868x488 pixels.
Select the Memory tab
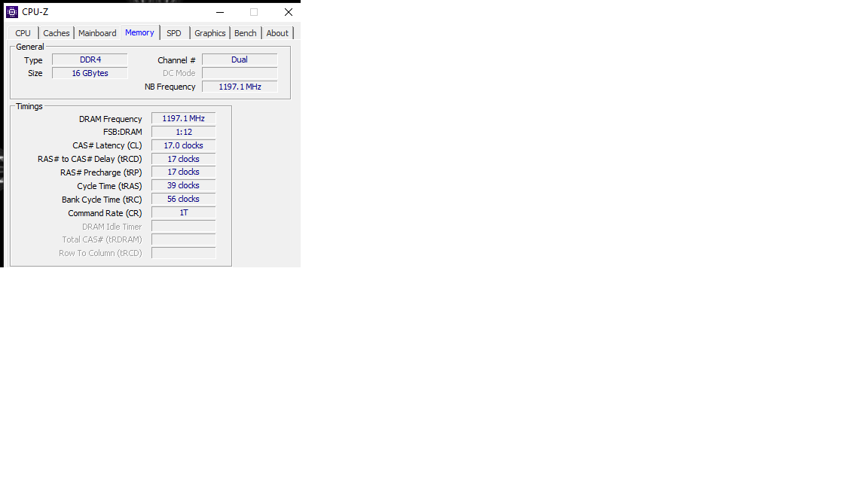click(139, 32)
